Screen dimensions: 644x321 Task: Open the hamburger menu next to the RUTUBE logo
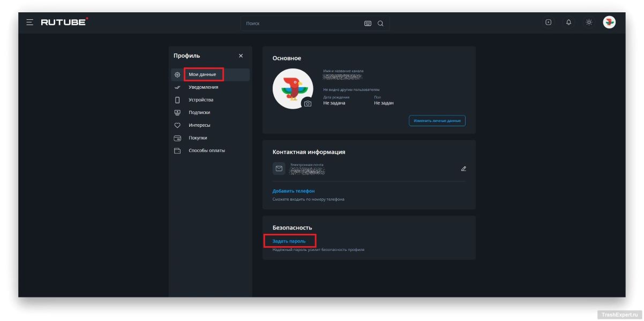click(x=29, y=22)
